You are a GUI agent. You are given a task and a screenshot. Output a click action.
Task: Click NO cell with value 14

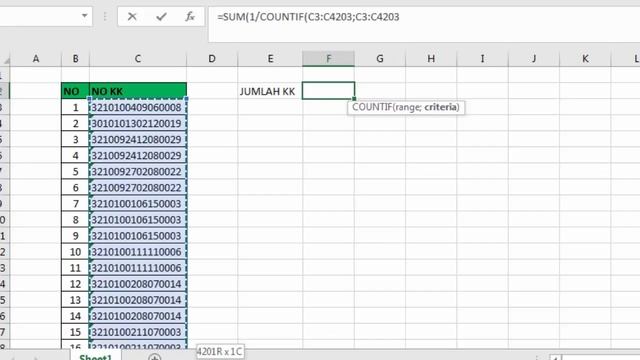[76, 316]
